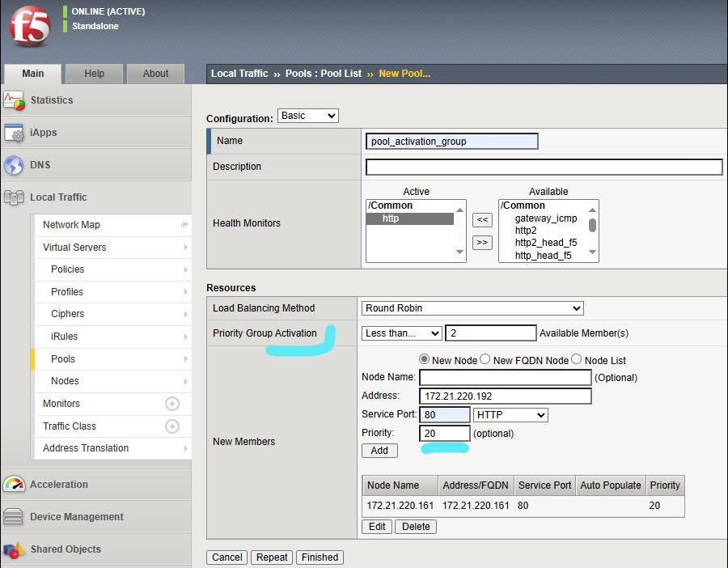The height and width of the screenshot is (568, 728).
Task: Click the DNS globe icon
Action: [14, 165]
